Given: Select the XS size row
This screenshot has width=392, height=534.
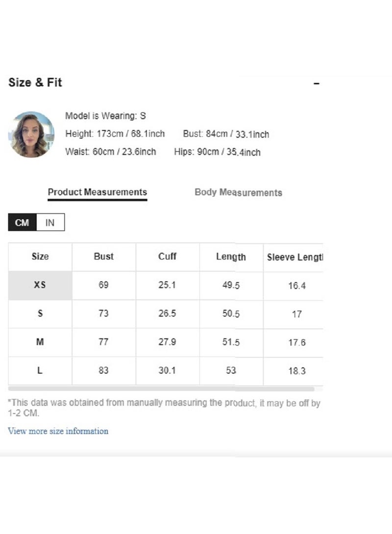Looking at the screenshot, I should pos(40,285).
